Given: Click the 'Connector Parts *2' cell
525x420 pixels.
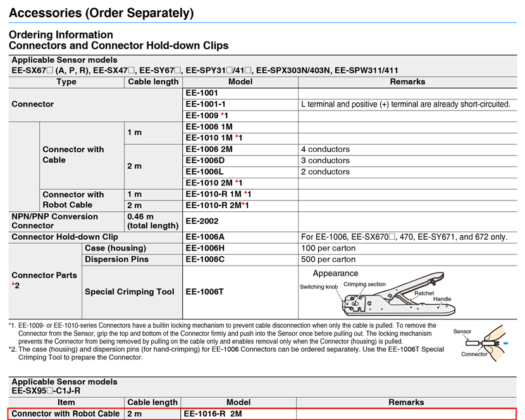Looking at the screenshot, I should 45,281.
